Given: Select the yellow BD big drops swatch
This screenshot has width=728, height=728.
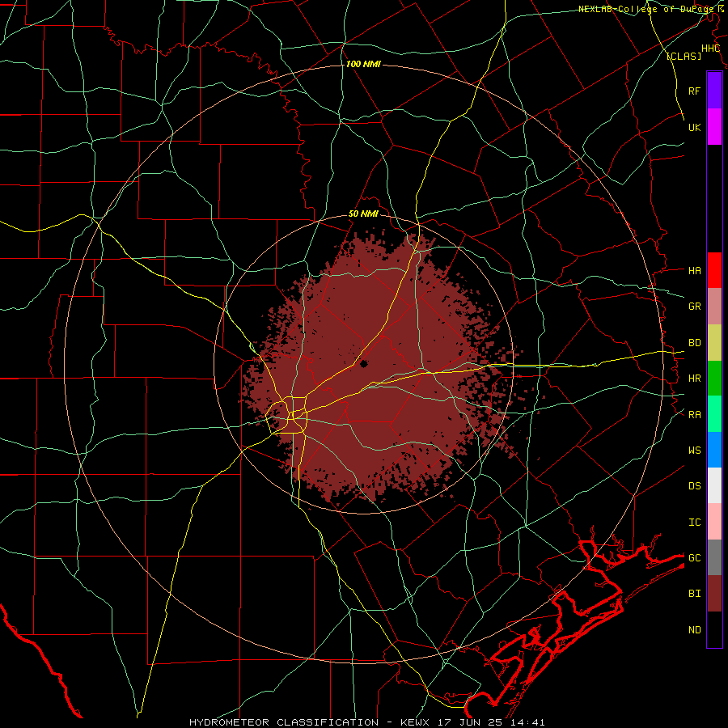Looking at the screenshot, I should [x=714, y=343].
